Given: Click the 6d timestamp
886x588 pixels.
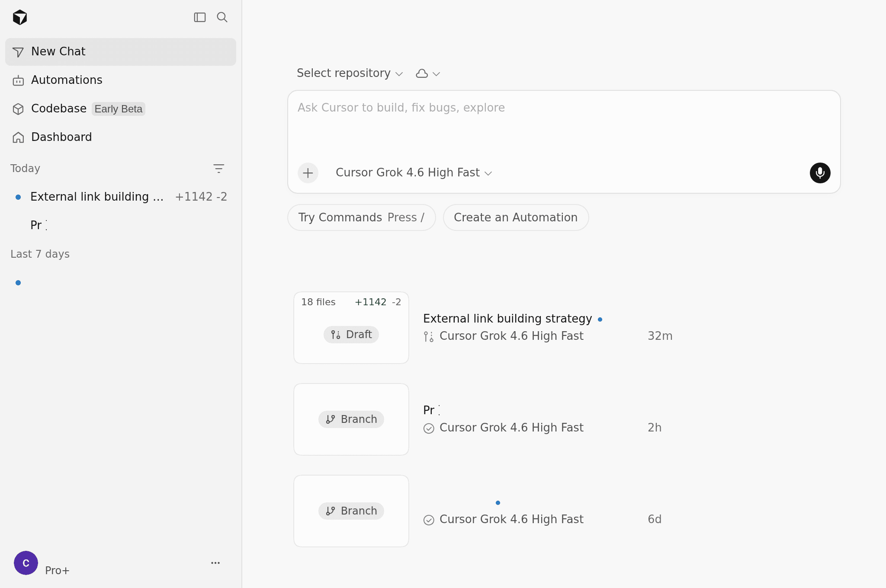Looking at the screenshot, I should point(655,519).
